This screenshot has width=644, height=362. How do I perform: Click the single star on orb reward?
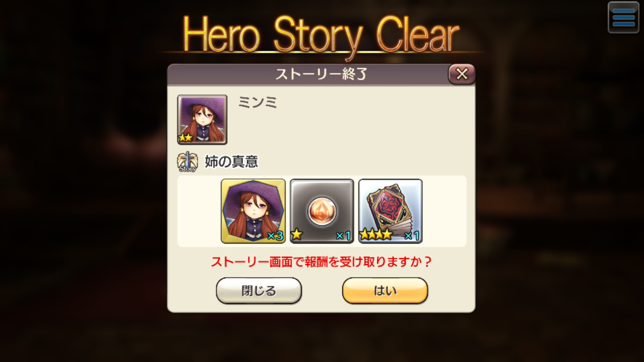pos(297,235)
